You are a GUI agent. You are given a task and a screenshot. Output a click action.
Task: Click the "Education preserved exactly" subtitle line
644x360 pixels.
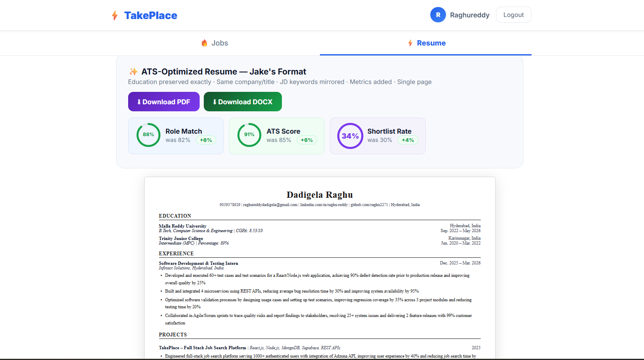coord(280,82)
